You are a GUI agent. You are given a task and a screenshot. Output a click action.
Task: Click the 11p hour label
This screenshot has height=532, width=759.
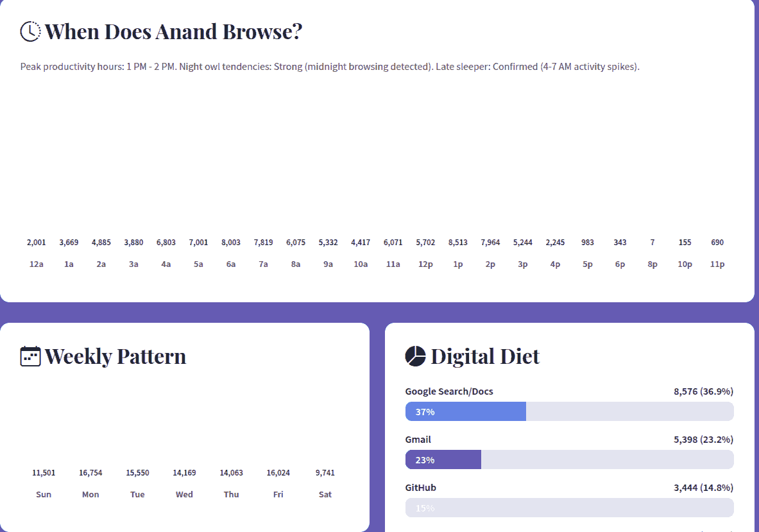click(717, 264)
